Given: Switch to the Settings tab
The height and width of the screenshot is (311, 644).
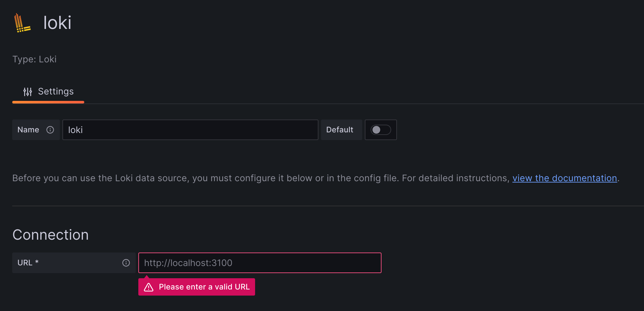Looking at the screenshot, I should [x=48, y=91].
